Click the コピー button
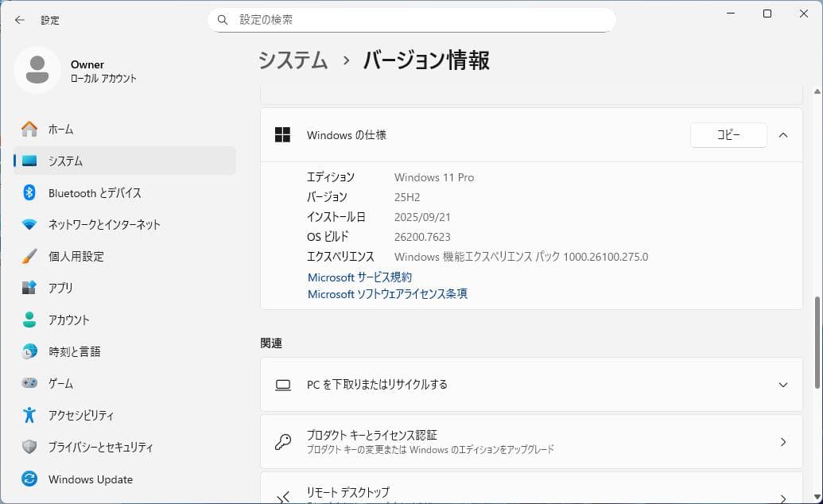823x504 pixels. click(728, 134)
